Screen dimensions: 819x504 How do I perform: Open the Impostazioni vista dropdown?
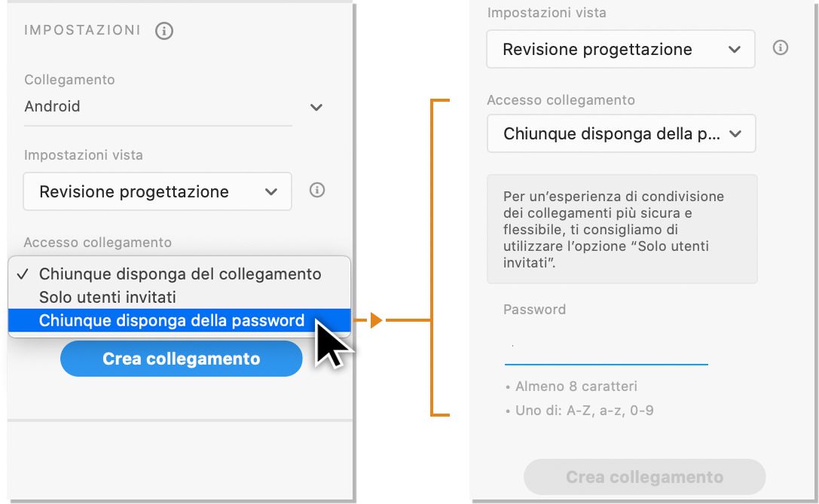(157, 191)
